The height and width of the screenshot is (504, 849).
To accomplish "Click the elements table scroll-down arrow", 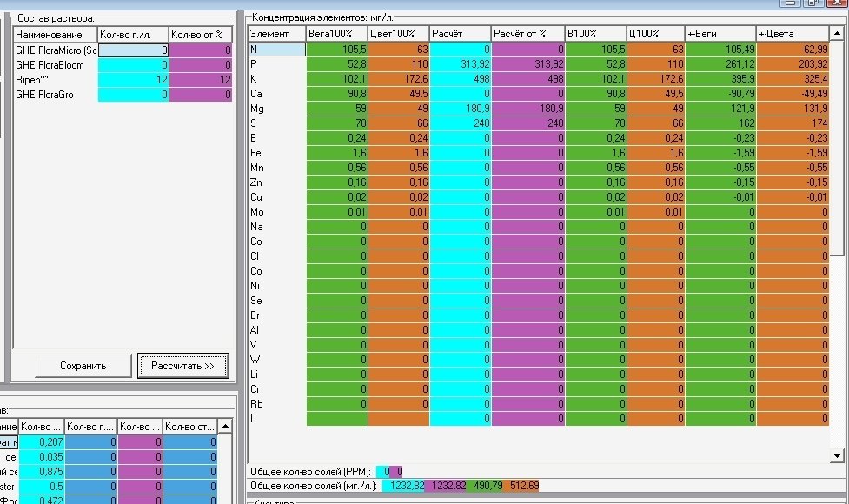I will [x=837, y=456].
